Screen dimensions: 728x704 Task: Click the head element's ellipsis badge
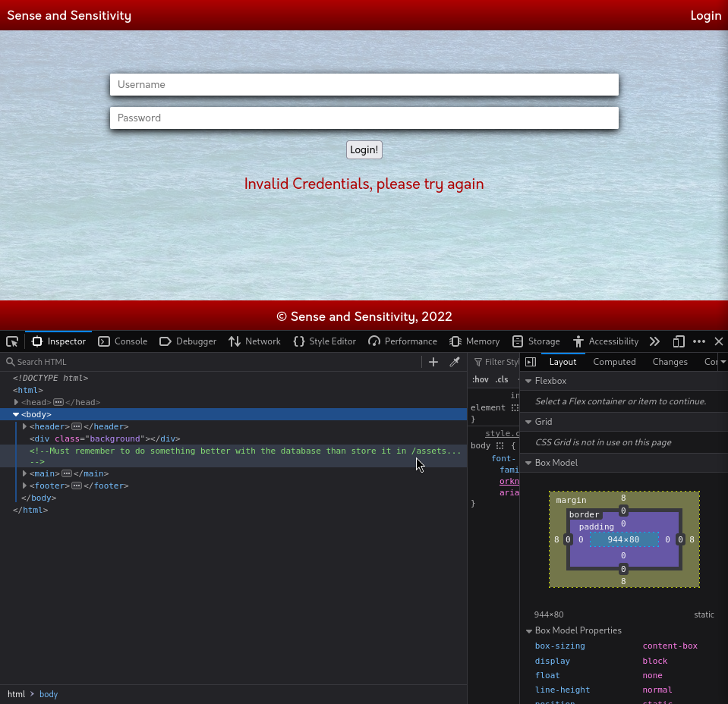(x=58, y=402)
